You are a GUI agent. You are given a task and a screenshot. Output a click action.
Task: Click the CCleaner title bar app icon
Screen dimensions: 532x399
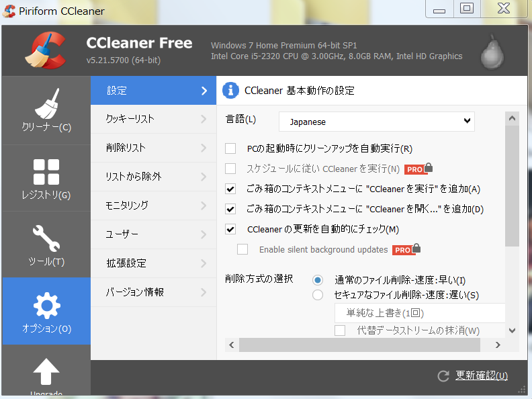click(9, 11)
